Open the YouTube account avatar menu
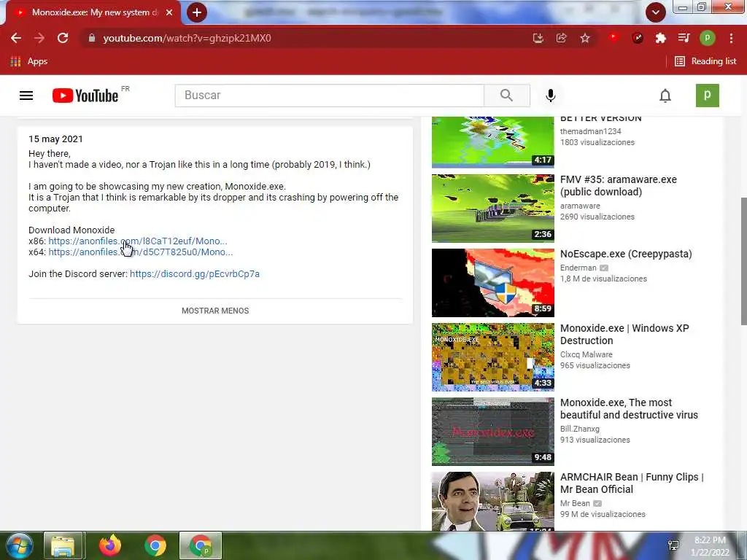The image size is (747, 560). tap(708, 96)
